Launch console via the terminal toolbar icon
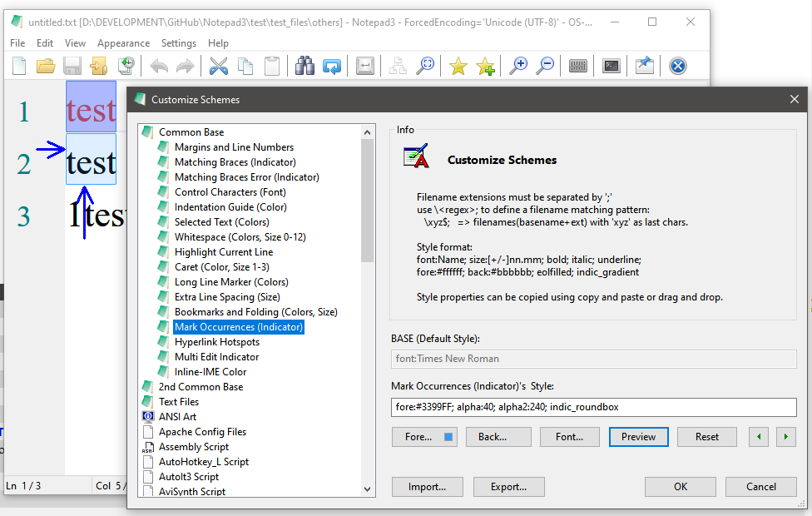This screenshot has width=812, height=516. coord(611,65)
